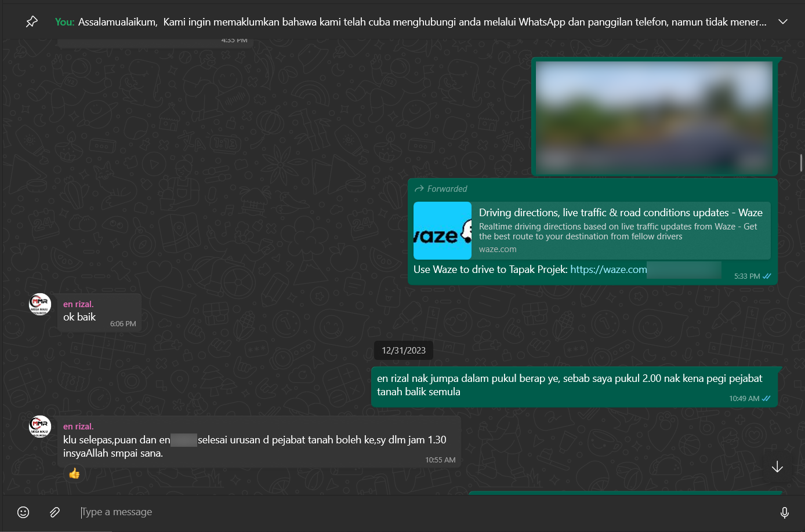
Task: Open the blurred photo sent in chat
Action: coord(654,117)
